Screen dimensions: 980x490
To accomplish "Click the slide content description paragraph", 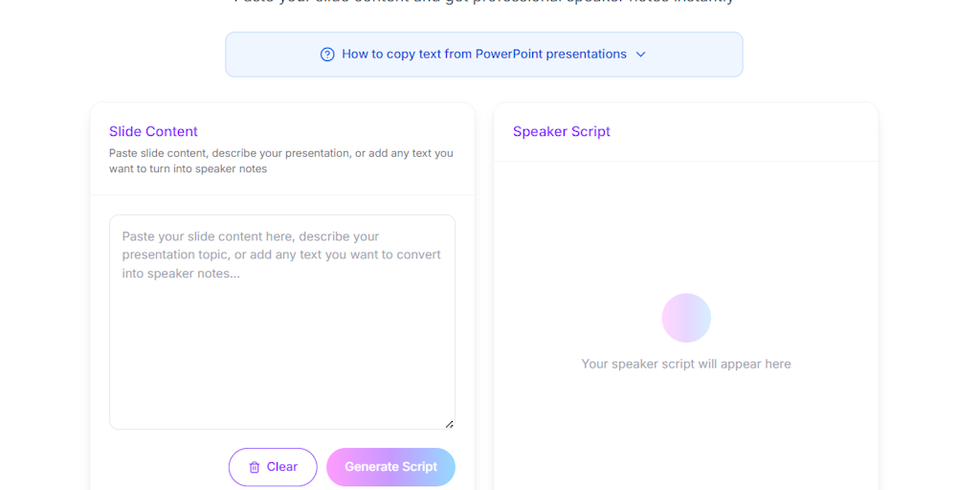I will 281,161.
